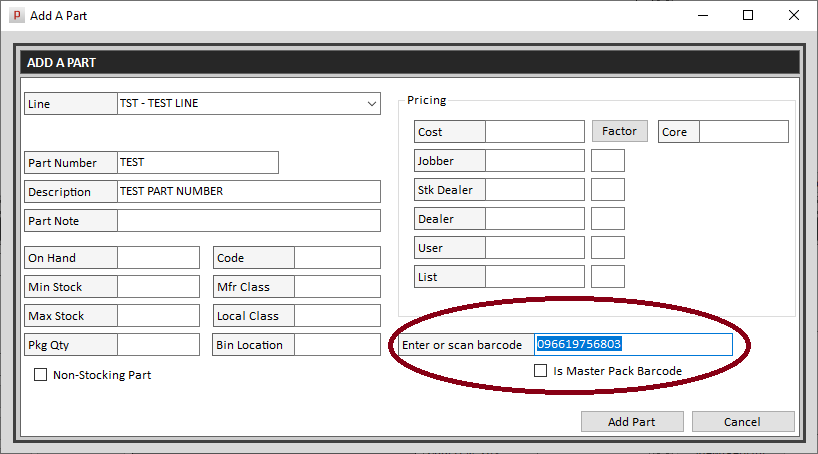
Task: Click the barcode entry field
Action: pyautogui.click(x=633, y=344)
